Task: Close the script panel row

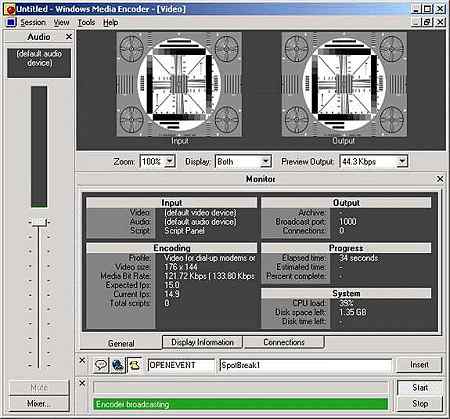Action: (82, 360)
